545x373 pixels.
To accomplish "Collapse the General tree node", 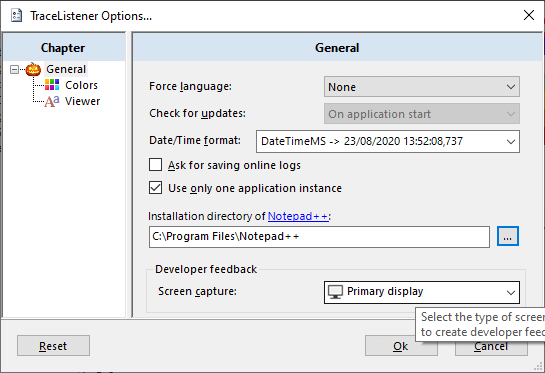I will coord(14,70).
